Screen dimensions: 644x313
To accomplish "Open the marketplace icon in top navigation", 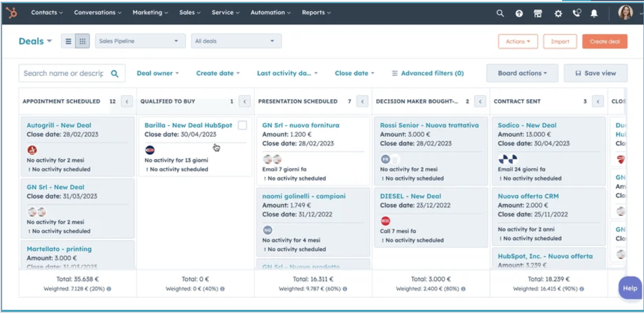I will 538,13.
